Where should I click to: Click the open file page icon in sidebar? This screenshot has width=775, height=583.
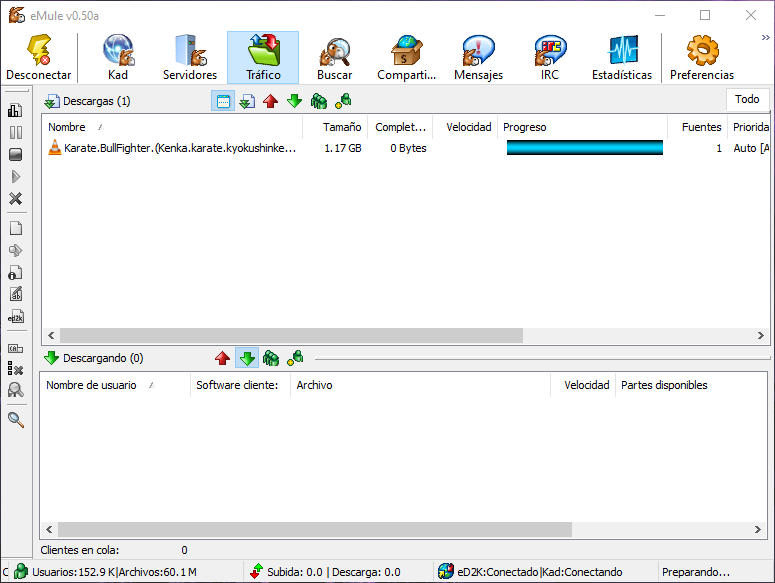16,228
